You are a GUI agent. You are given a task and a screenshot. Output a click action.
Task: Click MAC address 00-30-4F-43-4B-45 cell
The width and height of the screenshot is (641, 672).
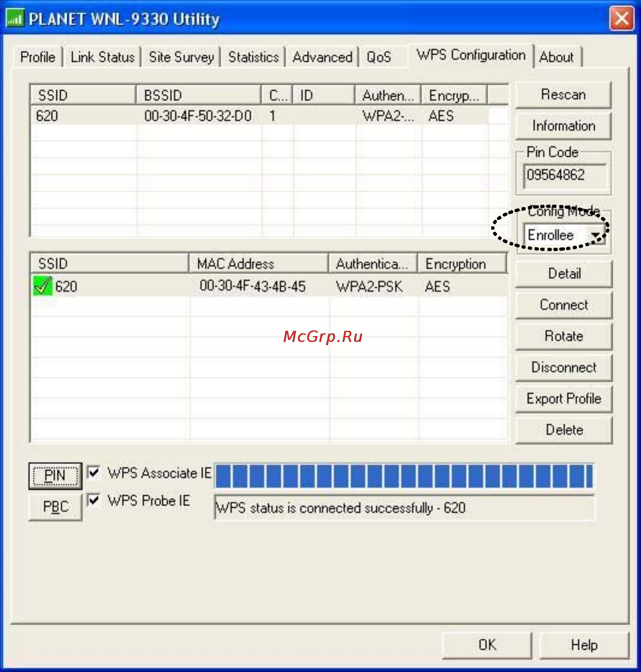(x=252, y=286)
